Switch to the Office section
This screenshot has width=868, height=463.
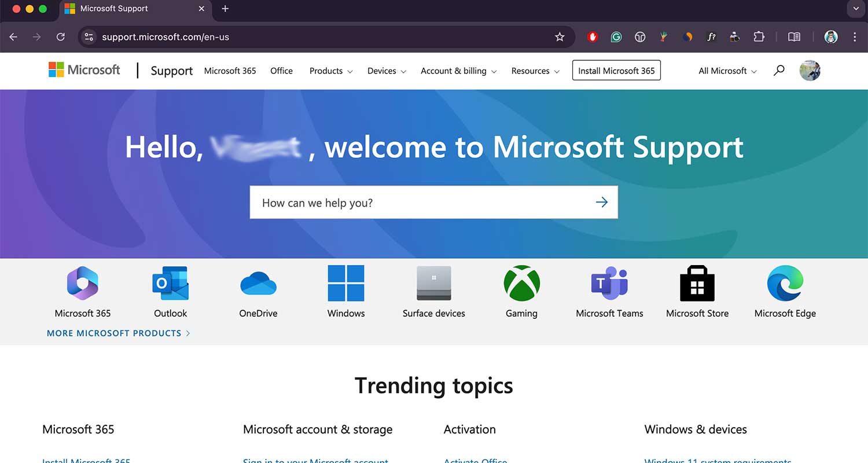click(281, 71)
